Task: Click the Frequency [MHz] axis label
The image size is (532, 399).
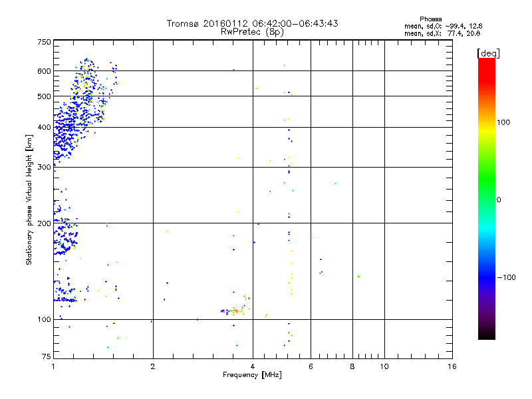Action: (252, 375)
